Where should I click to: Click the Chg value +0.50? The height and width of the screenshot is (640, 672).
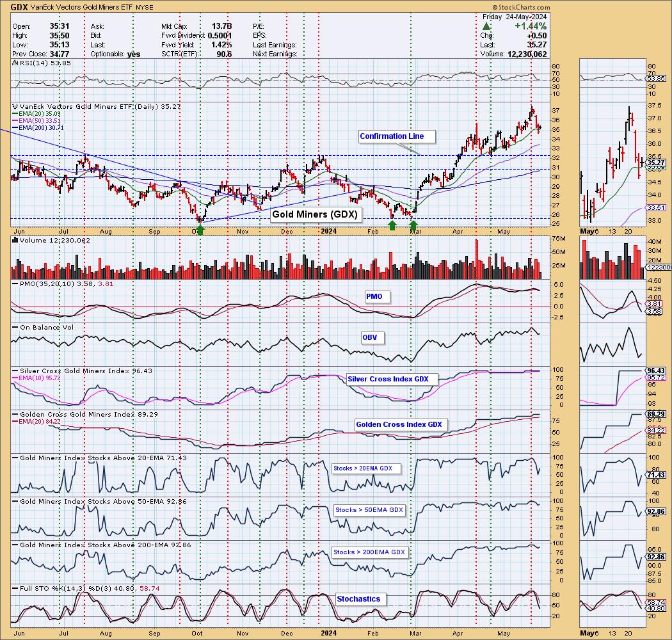pos(536,36)
